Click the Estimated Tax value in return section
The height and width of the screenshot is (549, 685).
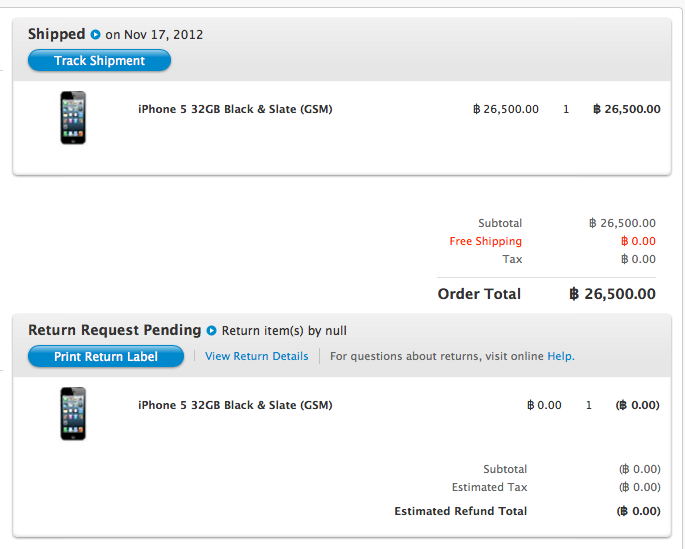pos(640,487)
